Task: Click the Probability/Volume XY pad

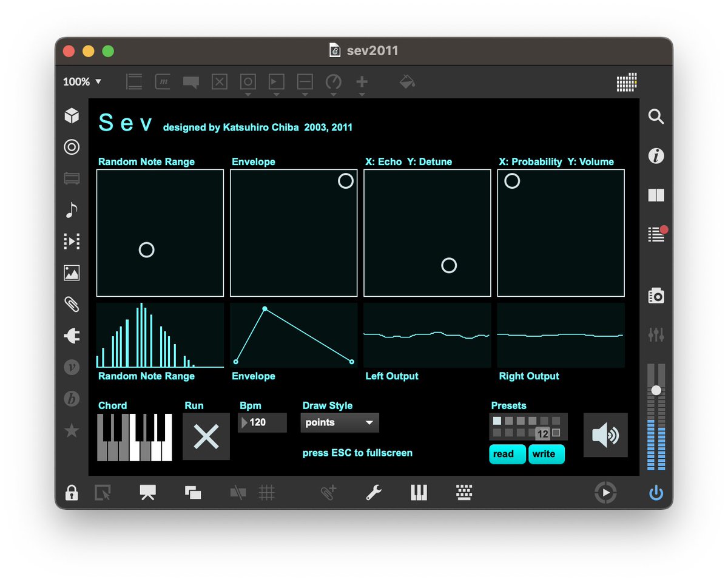Action: click(x=561, y=233)
